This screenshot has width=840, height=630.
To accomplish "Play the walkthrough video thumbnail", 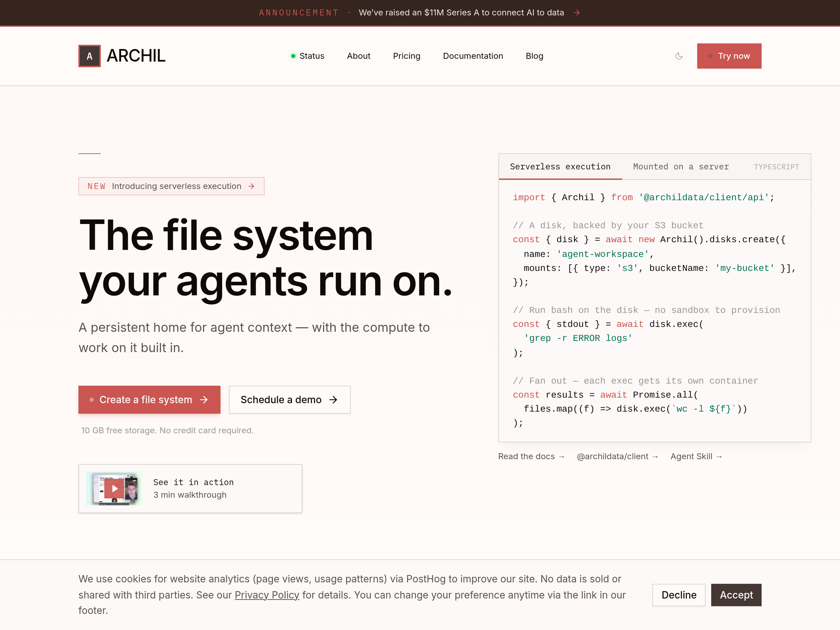I will pos(114,488).
